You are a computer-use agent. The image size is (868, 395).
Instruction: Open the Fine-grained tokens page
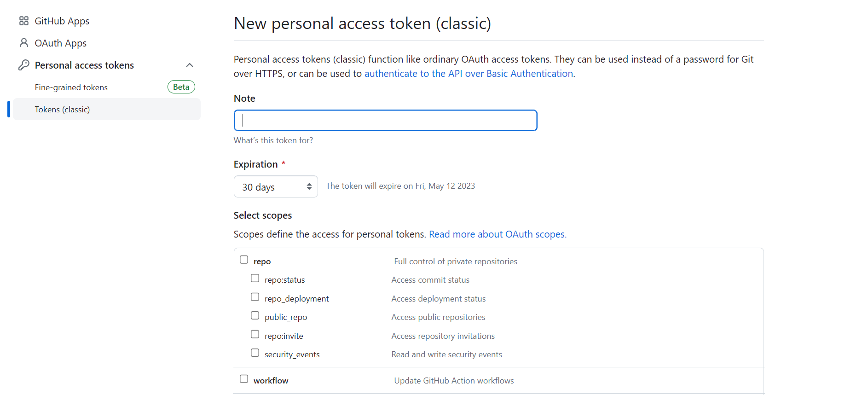71,87
